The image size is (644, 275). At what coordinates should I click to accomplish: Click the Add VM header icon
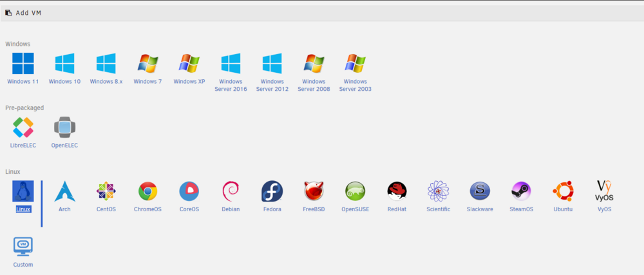[x=8, y=13]
